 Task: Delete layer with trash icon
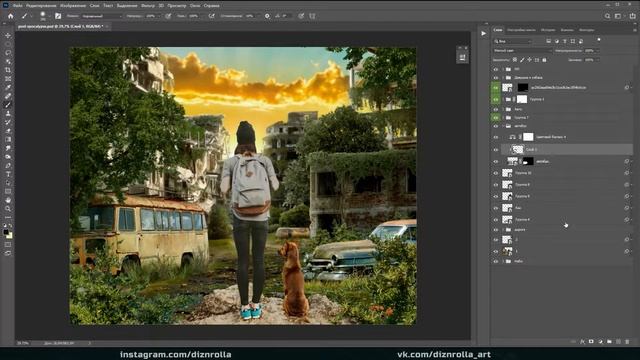[627, 341]
